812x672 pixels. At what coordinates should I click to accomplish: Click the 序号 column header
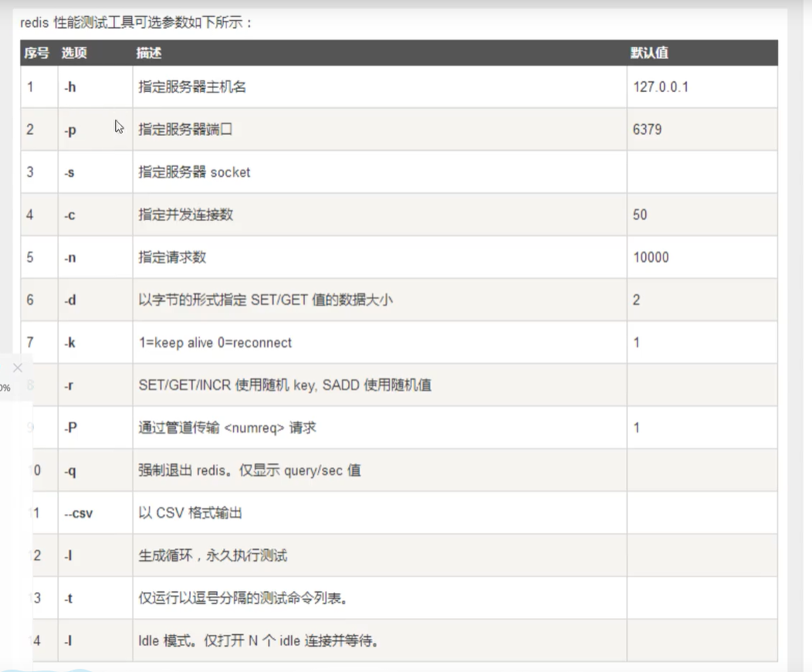pos(37,53)
